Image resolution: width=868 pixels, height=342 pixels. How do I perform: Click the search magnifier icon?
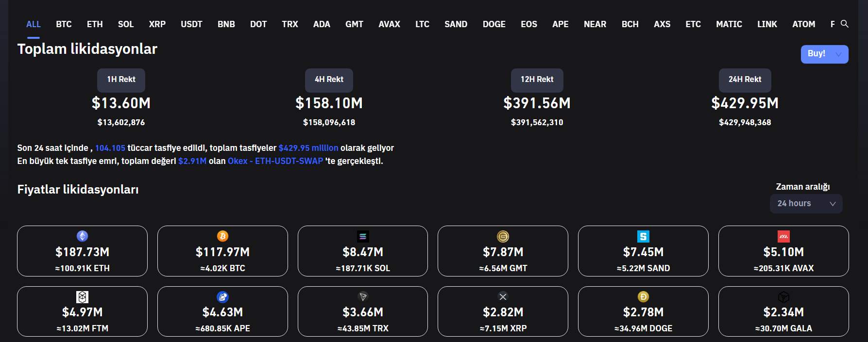(845, 24)
